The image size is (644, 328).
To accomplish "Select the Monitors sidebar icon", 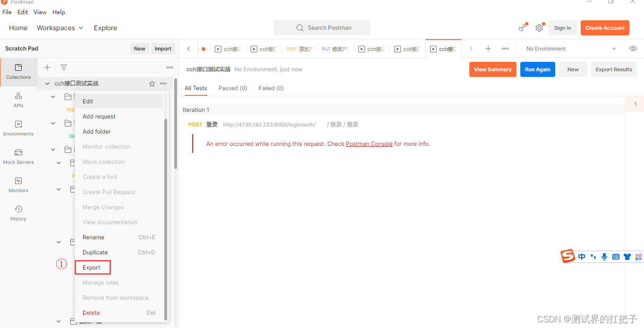I will (x=18, y=185).
